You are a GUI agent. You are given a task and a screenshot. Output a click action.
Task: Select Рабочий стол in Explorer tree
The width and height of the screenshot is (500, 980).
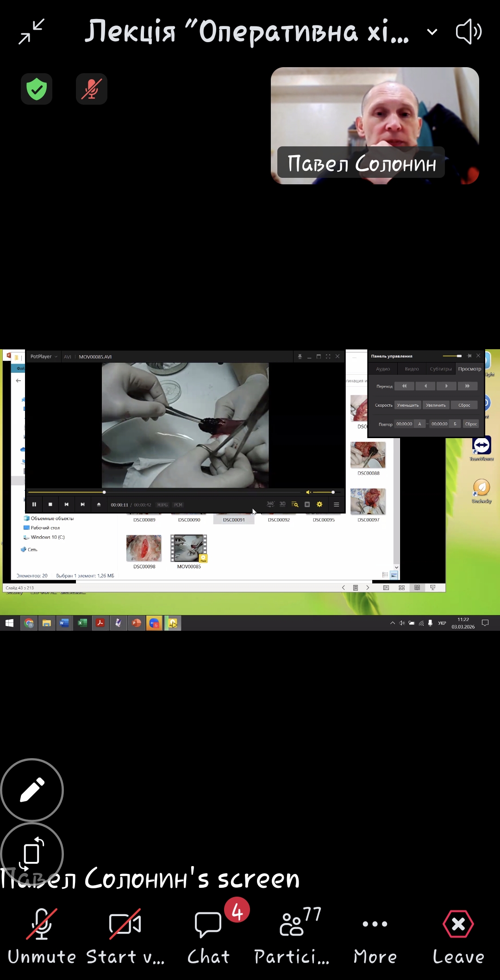click(42, 528)
